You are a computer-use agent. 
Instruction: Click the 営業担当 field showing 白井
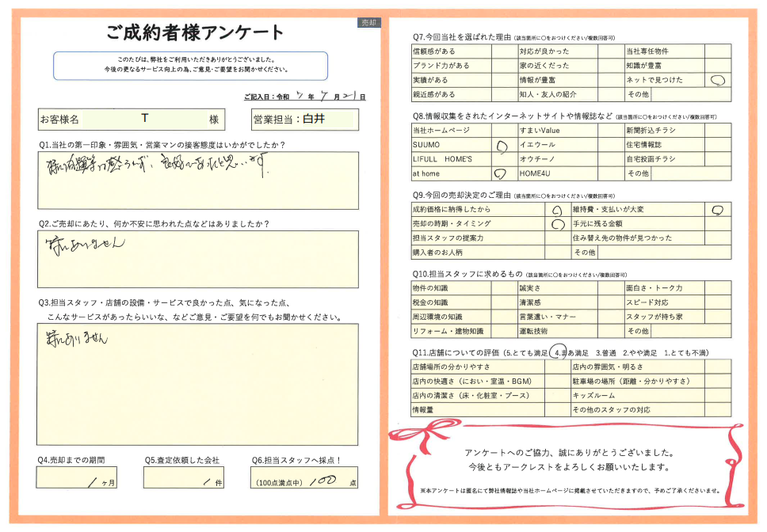304,120
